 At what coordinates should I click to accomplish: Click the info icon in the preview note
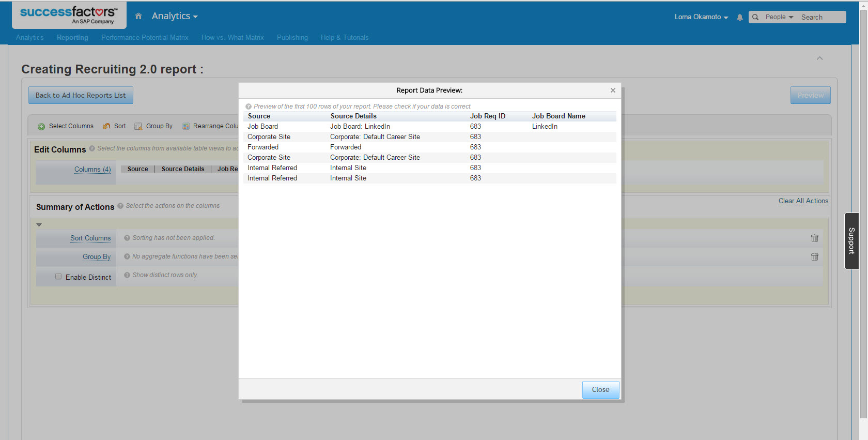[249, 107]
